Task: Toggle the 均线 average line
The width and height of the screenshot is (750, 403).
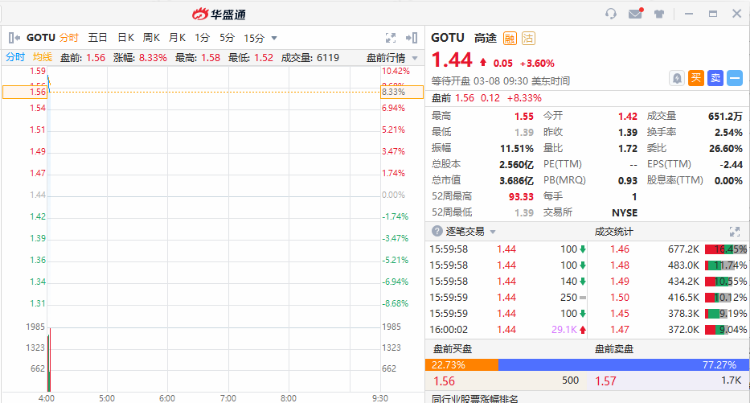Action: 42,57
